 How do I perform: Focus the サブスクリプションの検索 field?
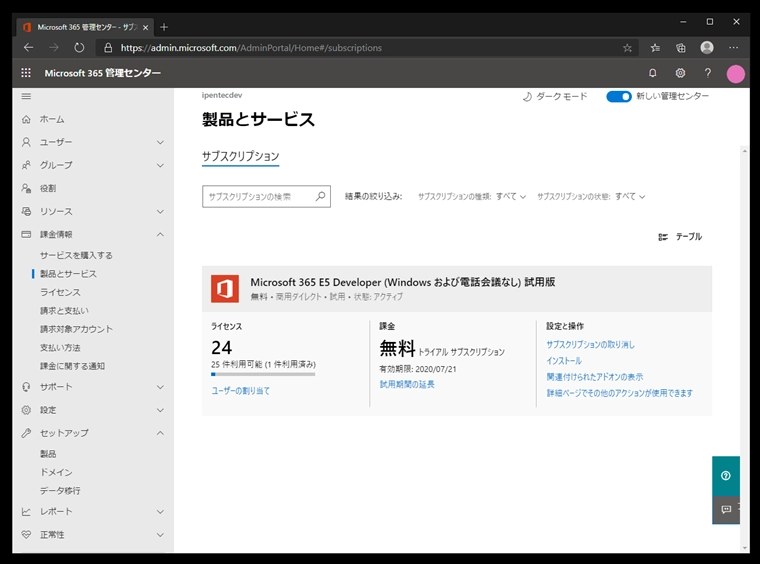266,196
